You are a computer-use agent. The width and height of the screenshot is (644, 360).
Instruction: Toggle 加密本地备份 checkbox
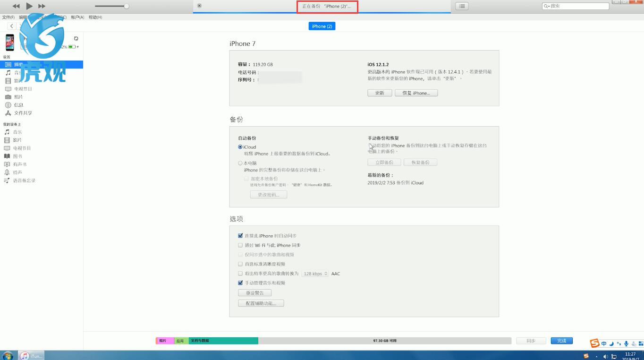(x=246, y=179)
